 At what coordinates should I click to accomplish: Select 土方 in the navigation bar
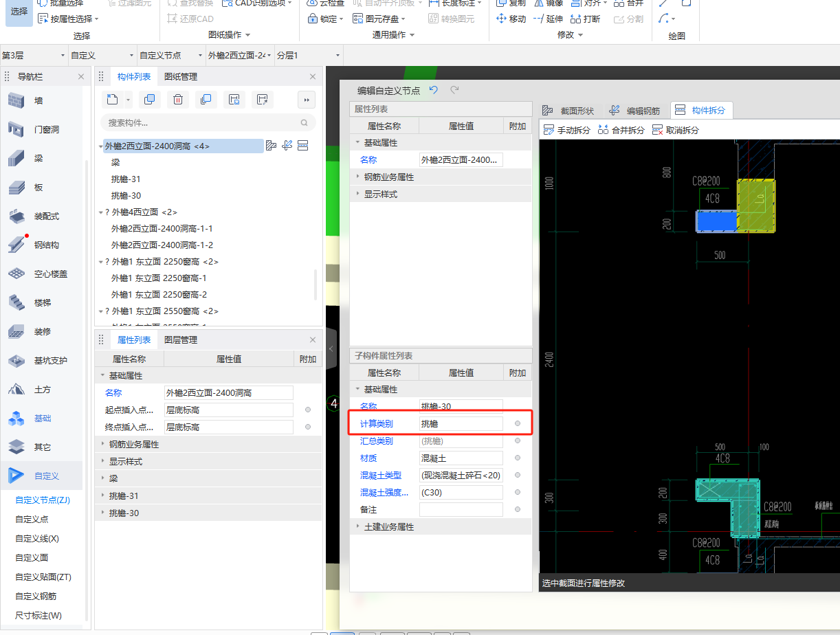(x=43, y=389)
